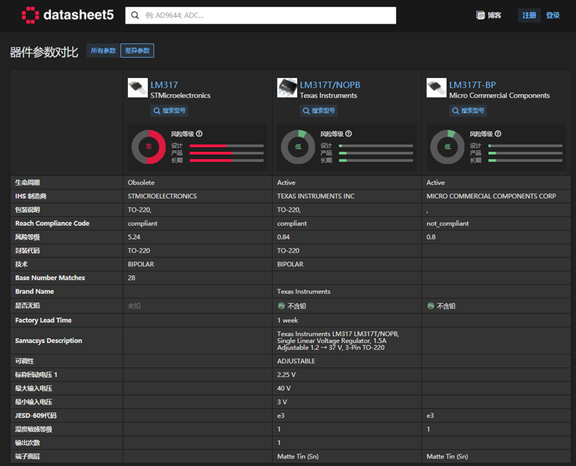Click the red high-risk donut chart for LM317
The width and height of the screenshot is (576, 466).
(149, 147)
